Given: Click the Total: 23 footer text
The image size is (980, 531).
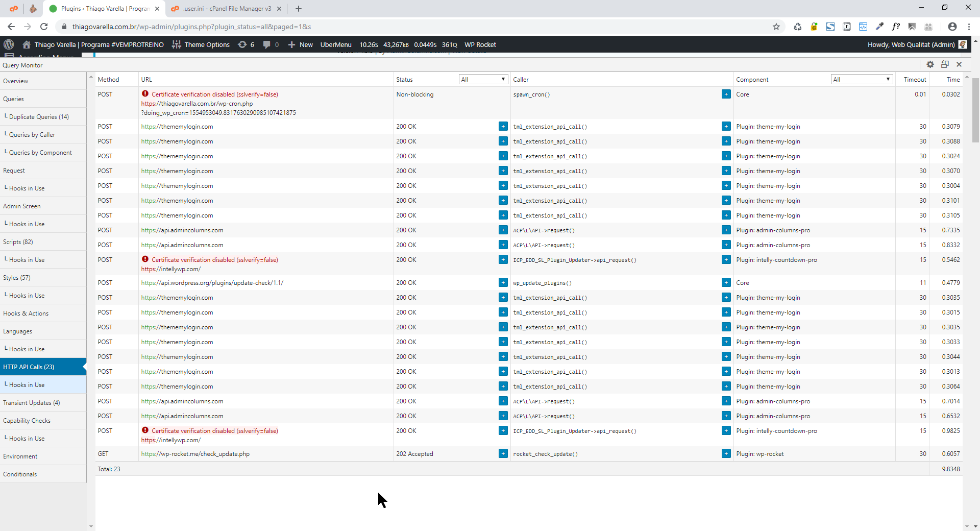Looking at the screenshot, I should tap(109, 469).
